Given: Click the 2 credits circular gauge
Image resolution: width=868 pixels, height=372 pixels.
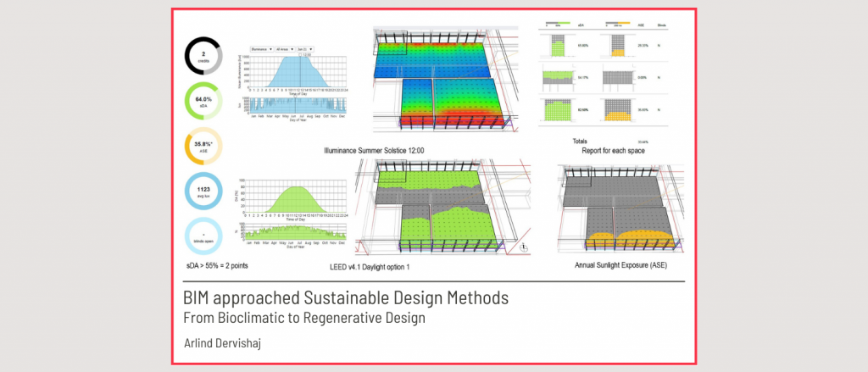Looking at the screenshot, I should click(203, 58).
